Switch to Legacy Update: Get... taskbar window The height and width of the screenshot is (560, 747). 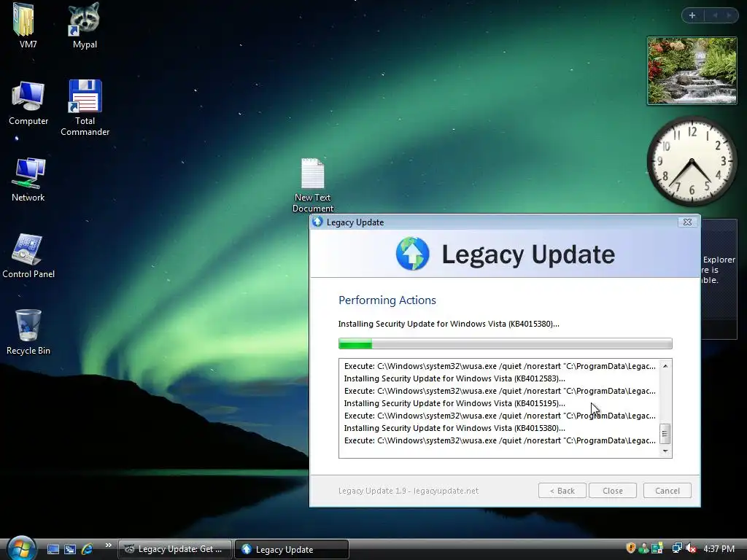click(x=175, y=549)
